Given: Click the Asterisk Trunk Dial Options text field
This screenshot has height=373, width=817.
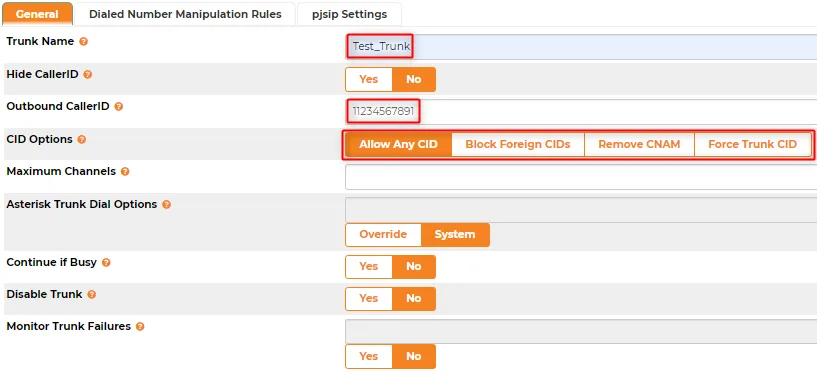Looking at the screenshot, I should coord(581,210).
